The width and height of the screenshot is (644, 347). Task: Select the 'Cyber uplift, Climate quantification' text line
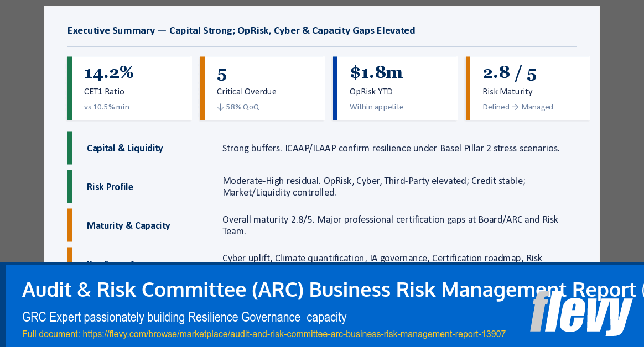pos(382,258)
